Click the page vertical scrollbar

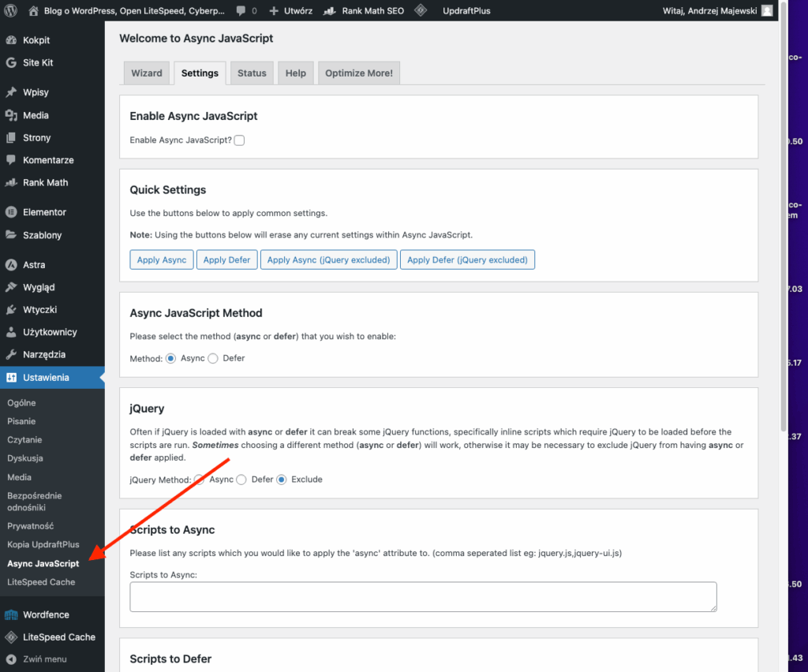pos(784,216)
